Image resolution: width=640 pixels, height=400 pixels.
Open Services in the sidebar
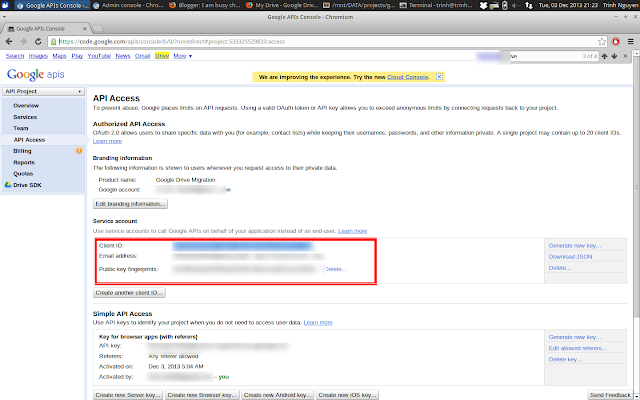coord(25,117)
